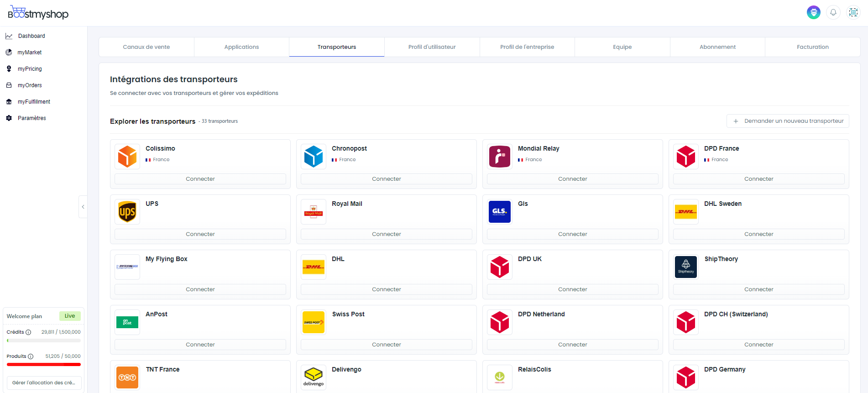Select the Transporteurs tab
The width and height of the screenshot is (868, 393).
pos(337,47)
